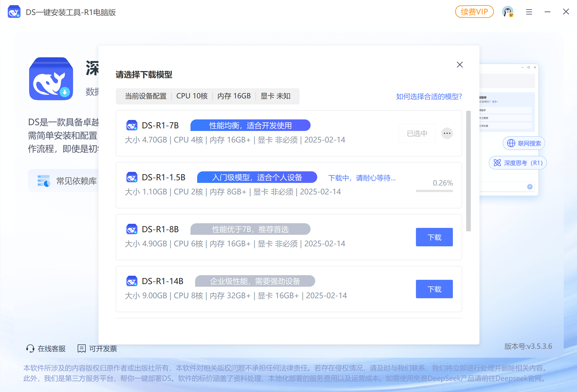This screenshot has height=392, width=577.
Task: Click the 已选中 button for DS-R1-7B
Action: tap(417, 133)
